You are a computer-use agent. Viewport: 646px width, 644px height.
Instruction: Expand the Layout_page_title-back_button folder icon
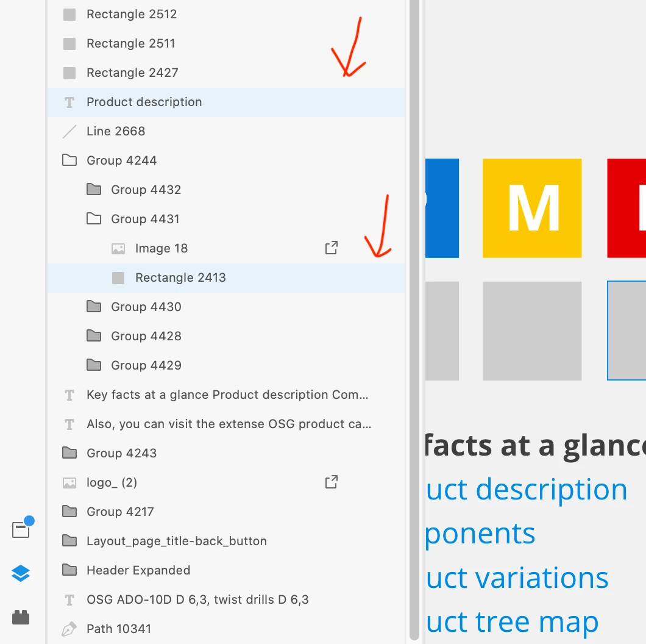69,540
